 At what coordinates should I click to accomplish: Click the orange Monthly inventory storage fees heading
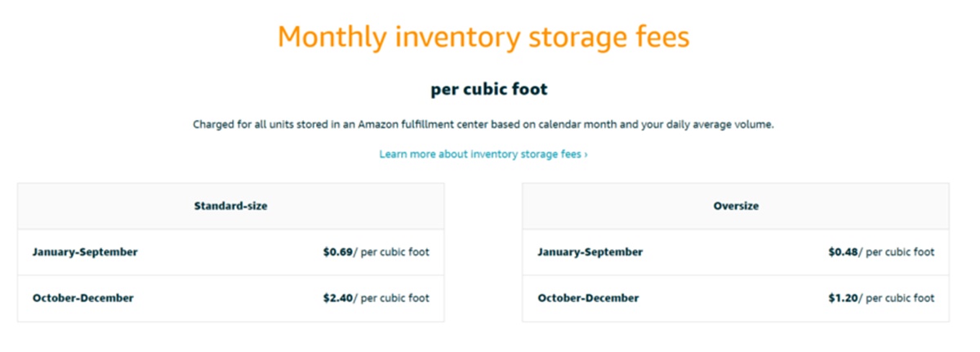click(483, 38)
